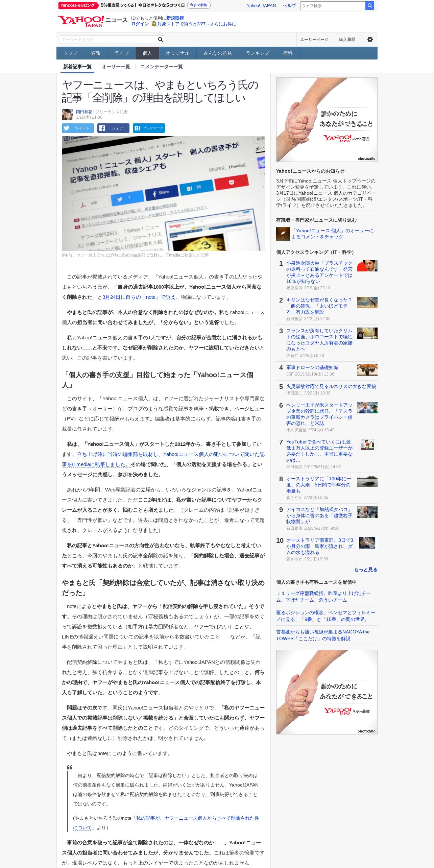This screenshot has height=868, width=434.
Task: Share article via Twitter ツイート button
Action: (78, 128)
